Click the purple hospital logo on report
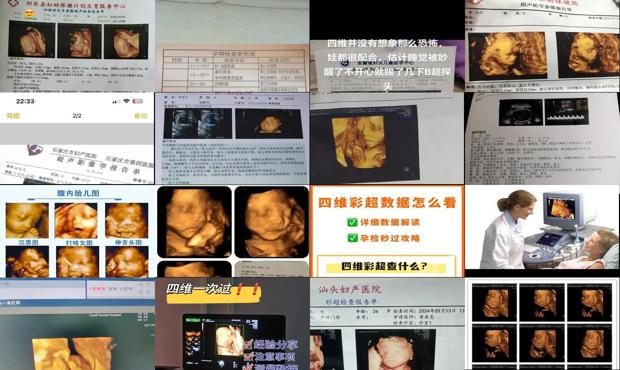Image resolution: width=620 pixels, height=370 pixels. point(35,150)
